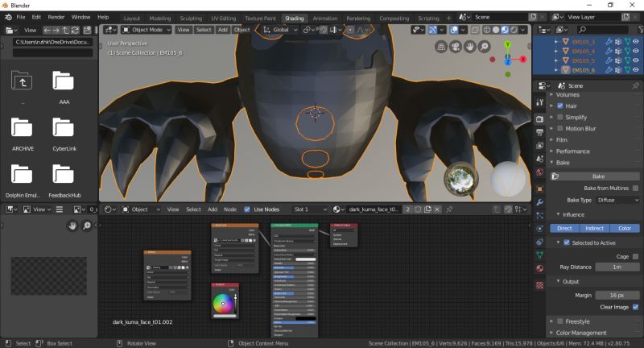Click the viewport zoom magnifier icon
The width and height of the screenshot is (644, 348).
click(x=485, y=47)
